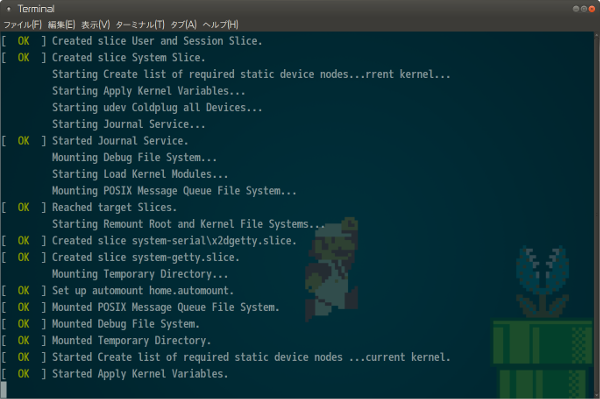Click the terminal cursor block at bottom
The image size is (600, 399).
(3, 389)
